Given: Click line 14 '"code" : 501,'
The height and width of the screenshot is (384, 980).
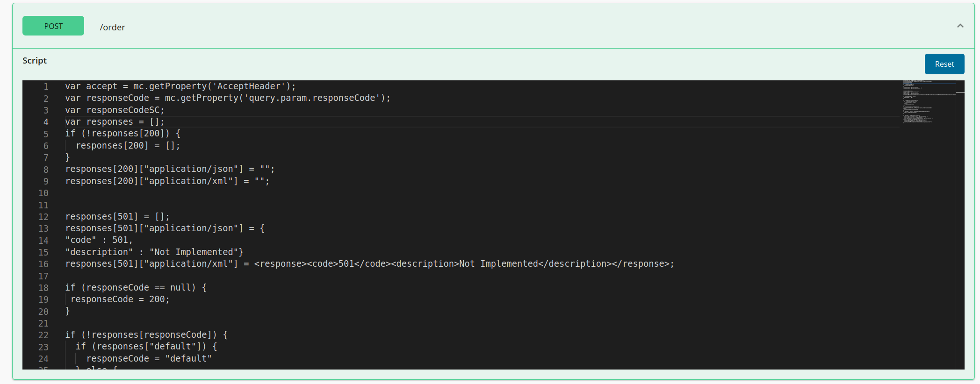Looking at the screenshot, I should (x=99, y=240).
